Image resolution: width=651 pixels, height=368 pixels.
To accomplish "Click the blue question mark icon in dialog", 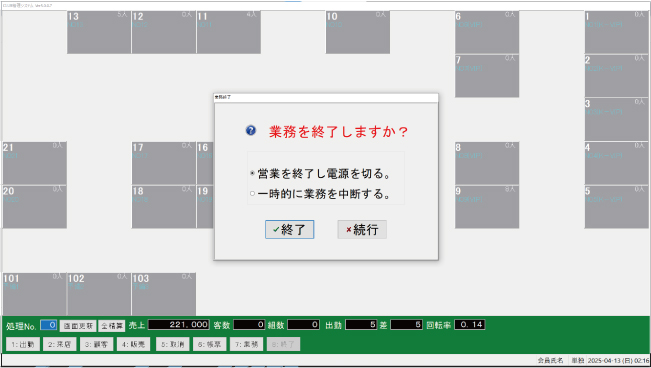I will [250, 131].
